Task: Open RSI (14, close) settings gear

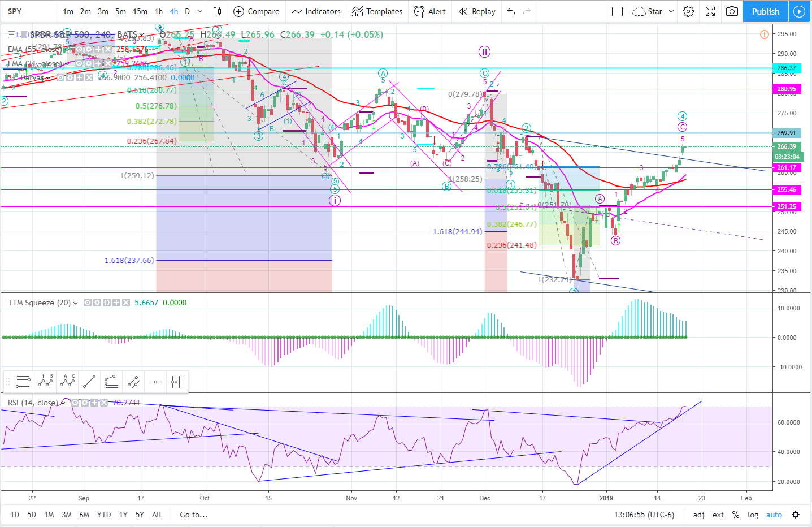Action: (x=85, y=403)
